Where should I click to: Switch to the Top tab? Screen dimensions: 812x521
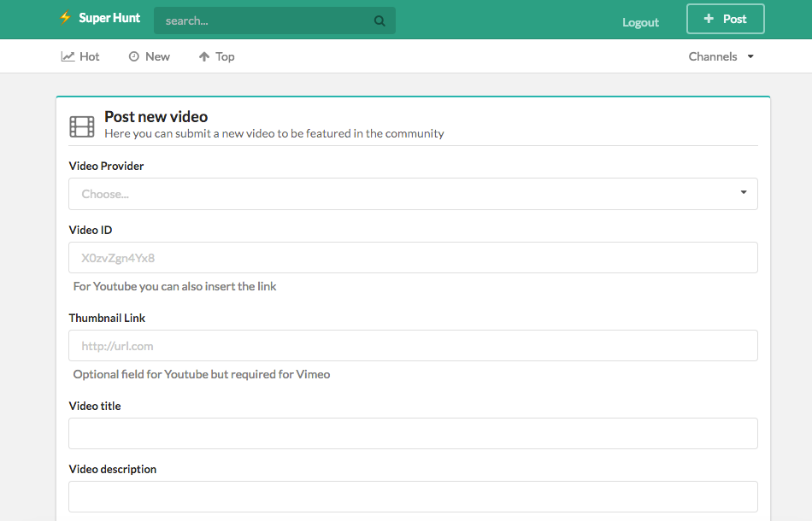[x=216, y=56]
